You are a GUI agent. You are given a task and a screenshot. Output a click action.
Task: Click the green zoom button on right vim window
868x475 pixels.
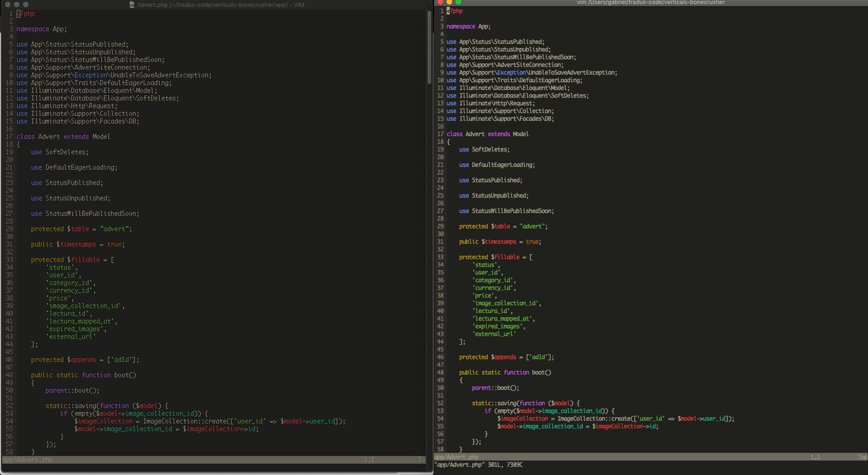tap(458, 2)
